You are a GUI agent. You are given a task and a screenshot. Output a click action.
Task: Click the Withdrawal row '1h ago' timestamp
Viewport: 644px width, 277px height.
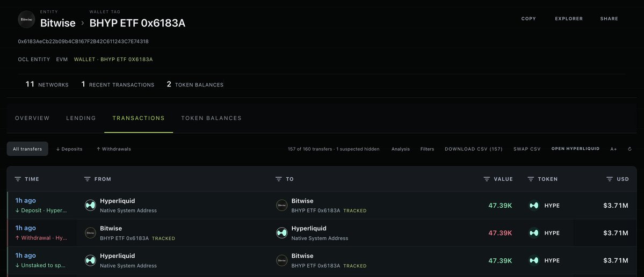point(25,228)
